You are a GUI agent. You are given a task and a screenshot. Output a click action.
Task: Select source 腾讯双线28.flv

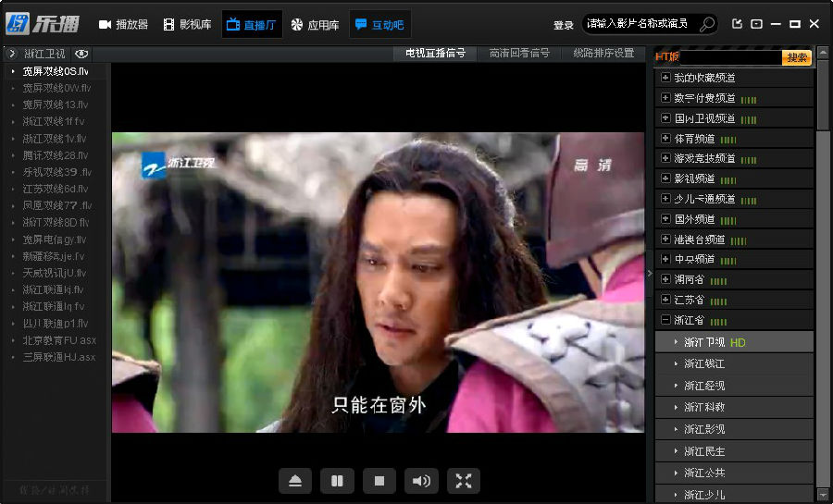(56, 155)
